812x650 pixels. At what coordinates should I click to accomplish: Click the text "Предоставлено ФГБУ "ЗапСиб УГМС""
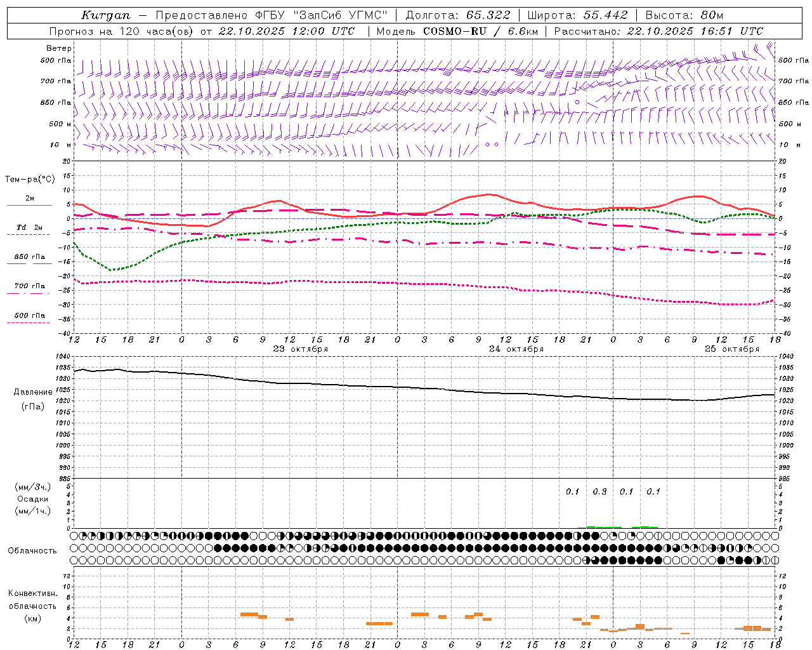pos(272,15)
